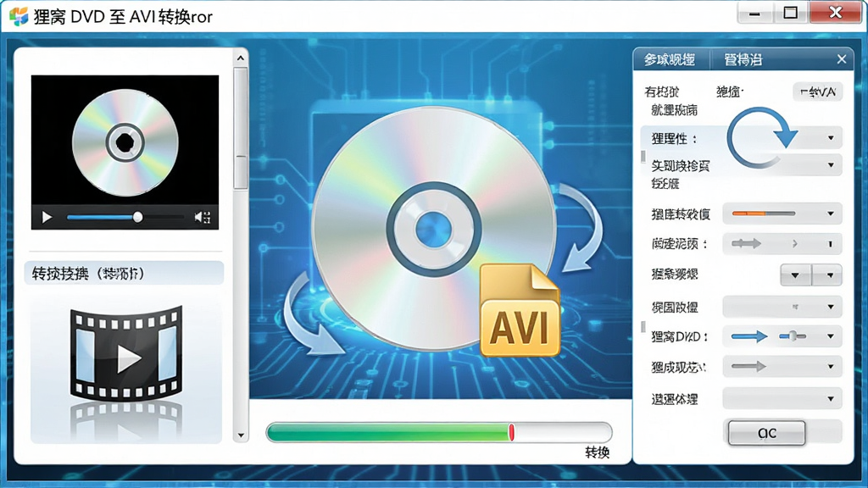Click the up arrow of the left panel scrollbar
Image resolution: width=868 pixels, height=488 pixels.
click(240, 58)
